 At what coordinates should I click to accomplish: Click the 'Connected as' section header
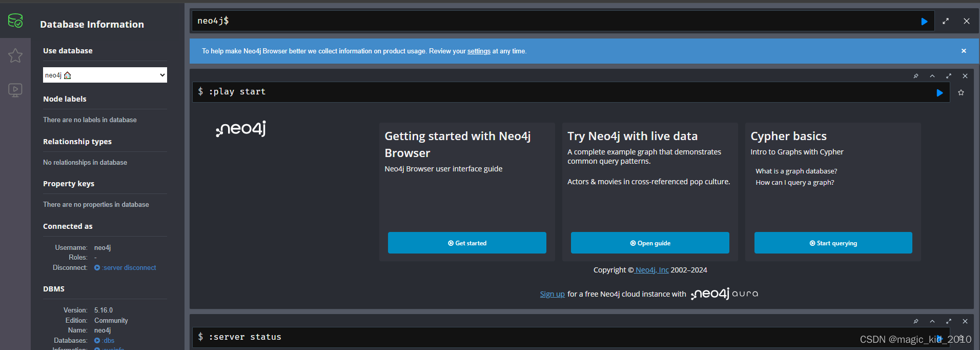(68, 226)
